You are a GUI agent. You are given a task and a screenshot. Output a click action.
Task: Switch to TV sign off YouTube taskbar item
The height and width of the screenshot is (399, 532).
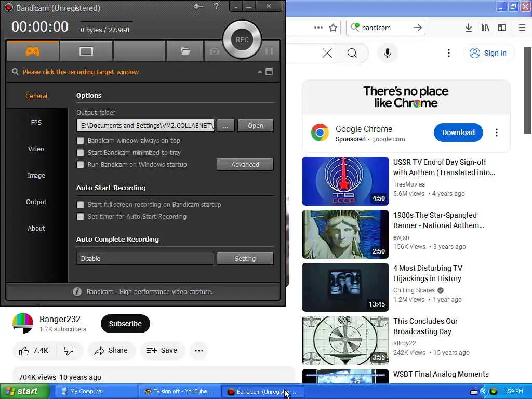pyautogui.click(x=179, y=392)
